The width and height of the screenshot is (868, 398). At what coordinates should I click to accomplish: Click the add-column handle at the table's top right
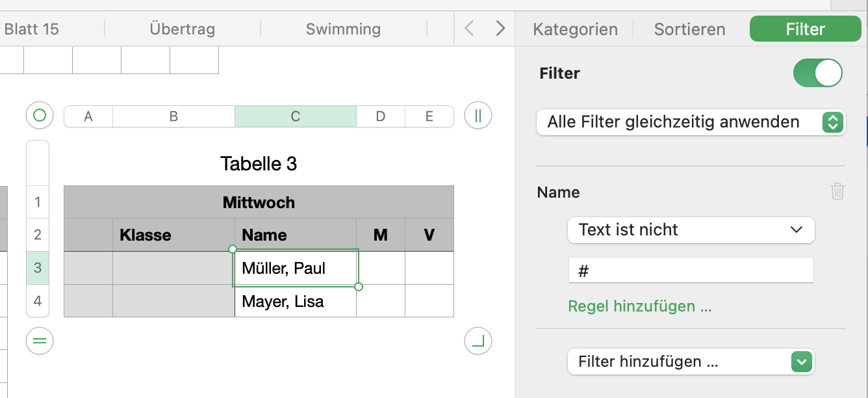click(478, 116)
